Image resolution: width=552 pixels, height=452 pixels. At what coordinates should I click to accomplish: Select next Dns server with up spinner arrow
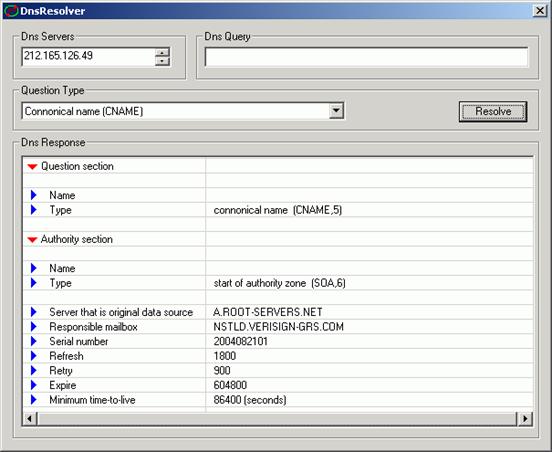point(162,53)
